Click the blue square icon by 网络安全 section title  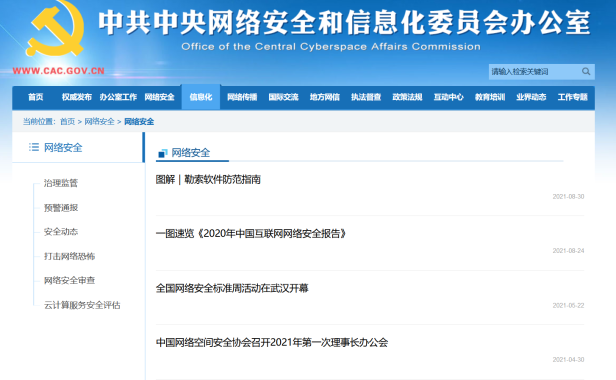[x=162, y=153]
